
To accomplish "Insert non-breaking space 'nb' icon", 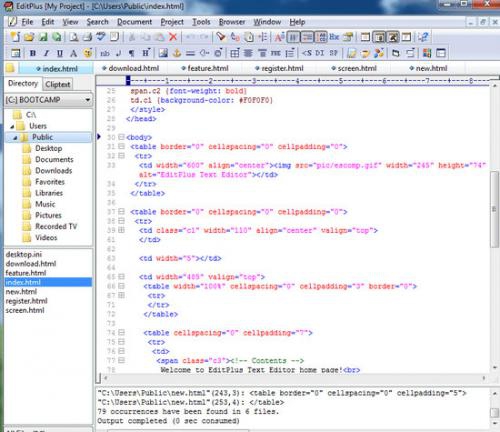I will [105, 53].
